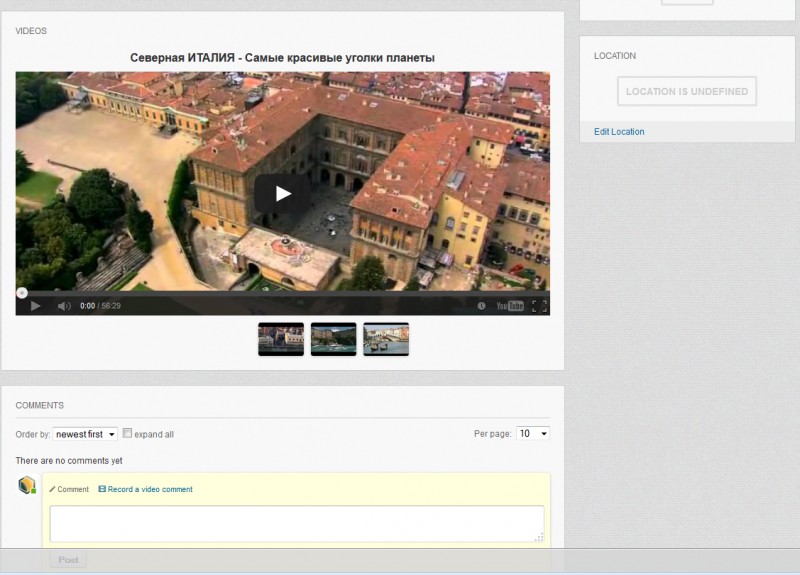
Task: Click inside the comment text area
Action: tap(297, 523)
